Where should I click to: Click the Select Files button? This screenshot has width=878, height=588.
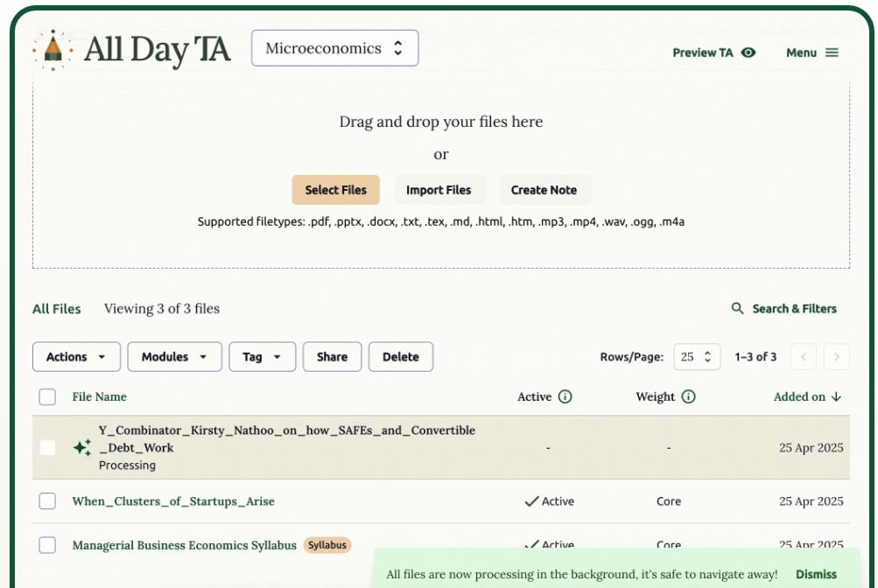pyautogui.click(x=335, y=190)
